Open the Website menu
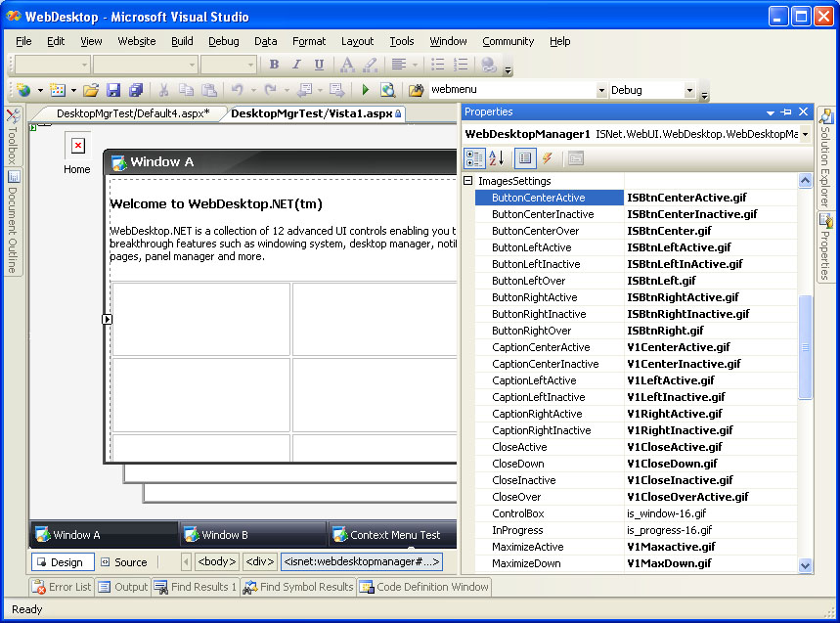The height and width of the screenshot is (623, 840). pos(136,41)
